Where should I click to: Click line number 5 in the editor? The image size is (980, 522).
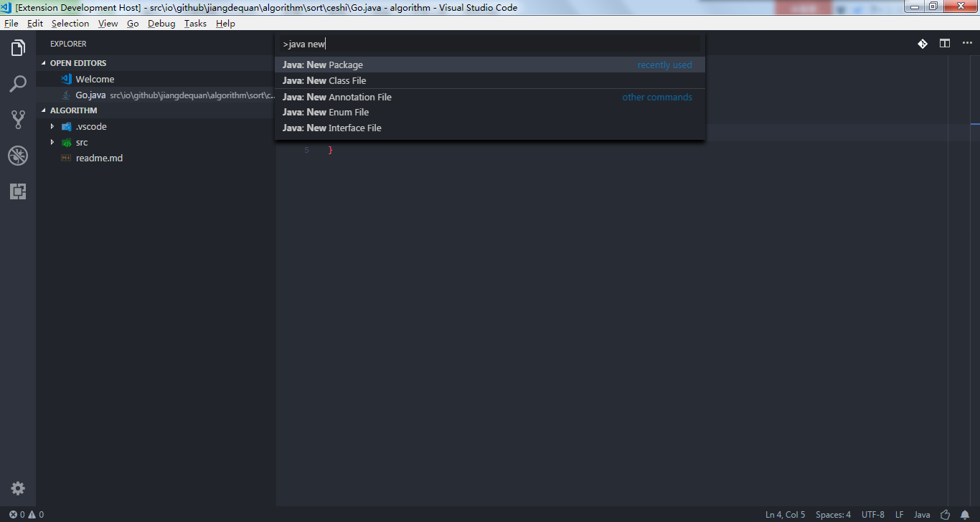[x=306, y=150]
